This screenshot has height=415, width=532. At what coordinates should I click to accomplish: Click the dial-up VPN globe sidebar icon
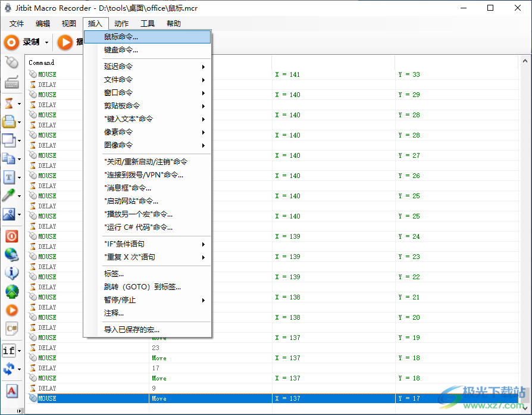(11, 254)
